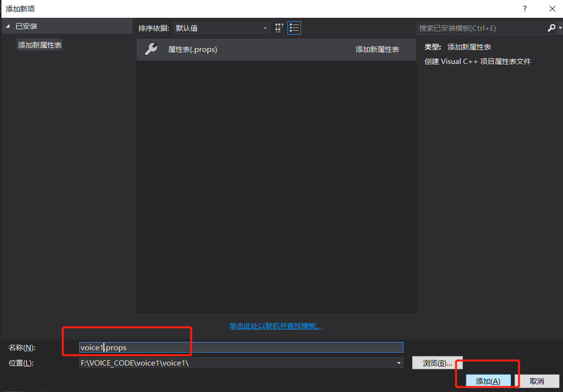The width and height of the screenshot is (563, 392).
Task: Open the 位置 location dropdown arrow
Action: [399, 363]
